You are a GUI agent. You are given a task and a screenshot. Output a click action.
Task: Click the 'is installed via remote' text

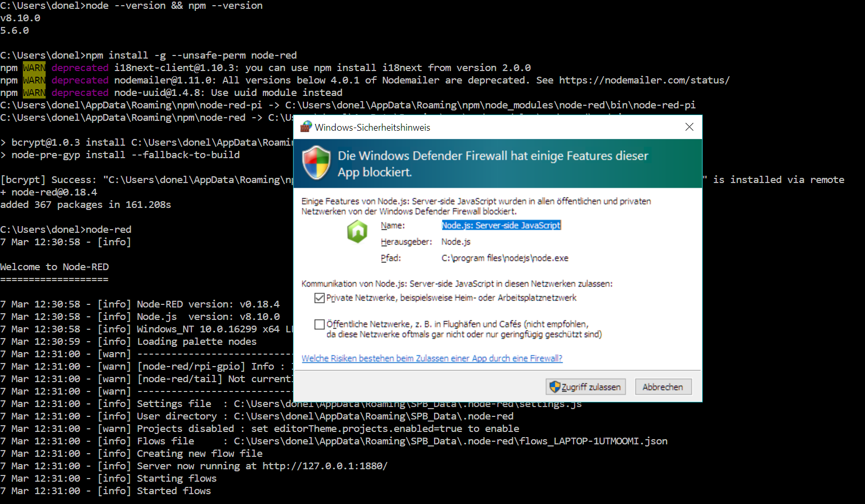coord(779,180)
